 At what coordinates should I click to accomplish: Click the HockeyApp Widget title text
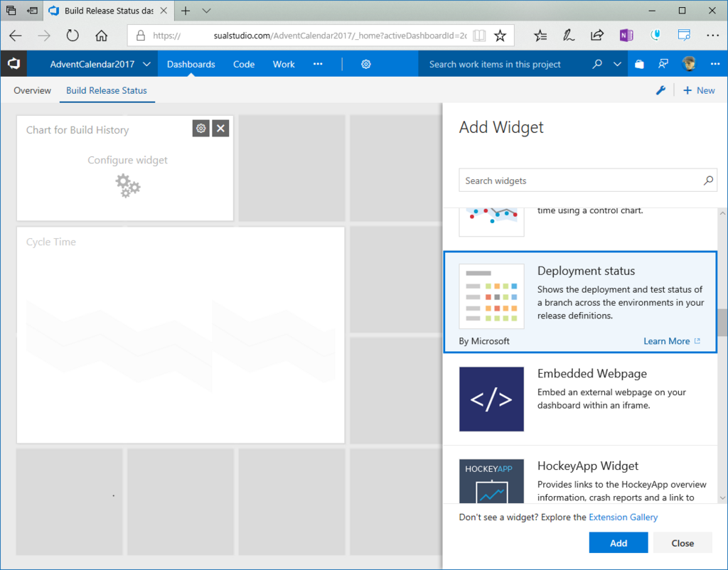(588, 466)
